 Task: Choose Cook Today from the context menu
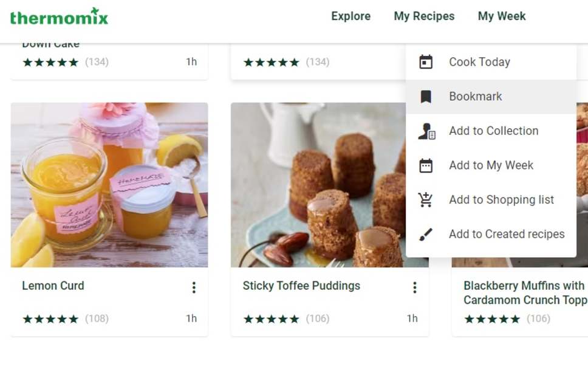479,61
